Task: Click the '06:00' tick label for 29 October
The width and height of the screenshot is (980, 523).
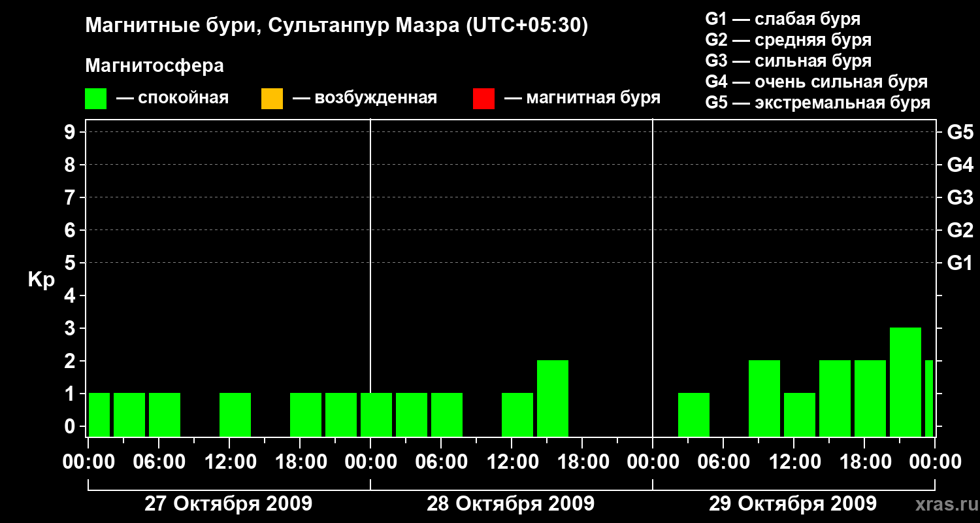Action: tap(723, 462)
